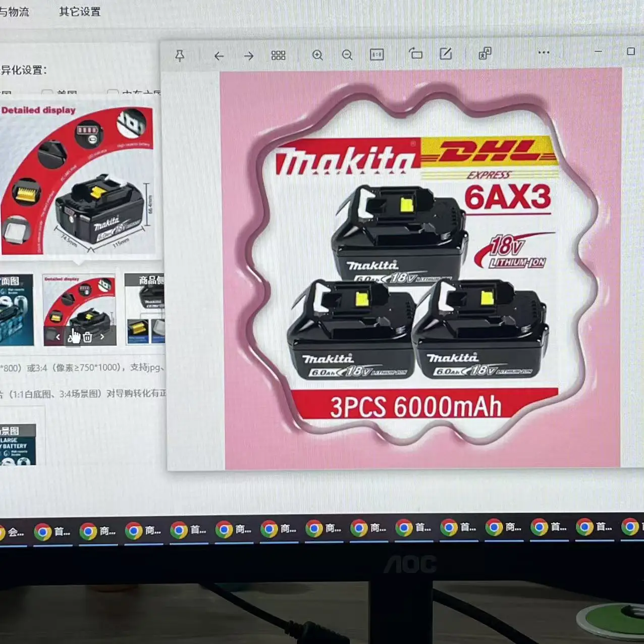The height and width of the screenshot is (644, 644).
Task: Select the 商品 side-view thumbnail
Action: [x=145, y=309]
